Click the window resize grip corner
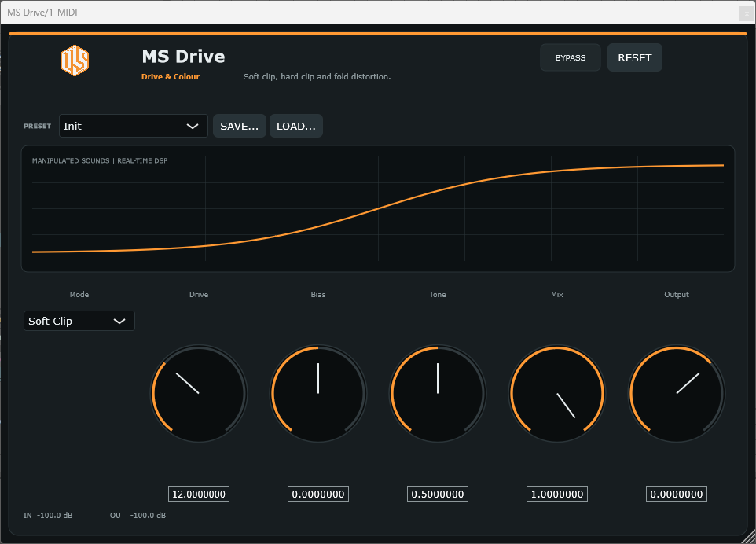756x544 pixels. [x=749, y=537]
